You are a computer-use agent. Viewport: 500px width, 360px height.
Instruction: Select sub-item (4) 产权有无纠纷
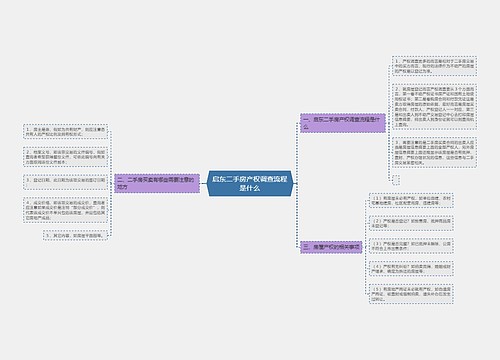point(411,269)
